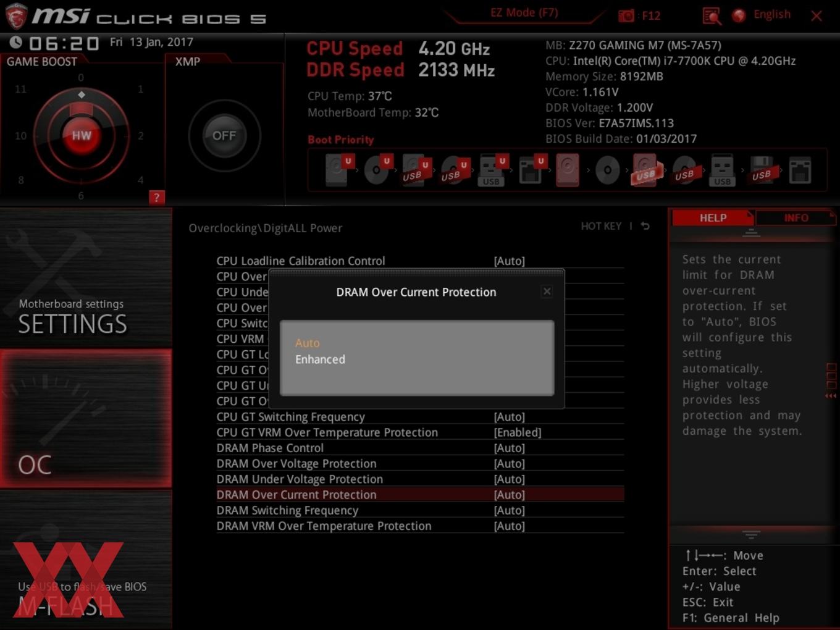Open the M-FLASH section

86,560
